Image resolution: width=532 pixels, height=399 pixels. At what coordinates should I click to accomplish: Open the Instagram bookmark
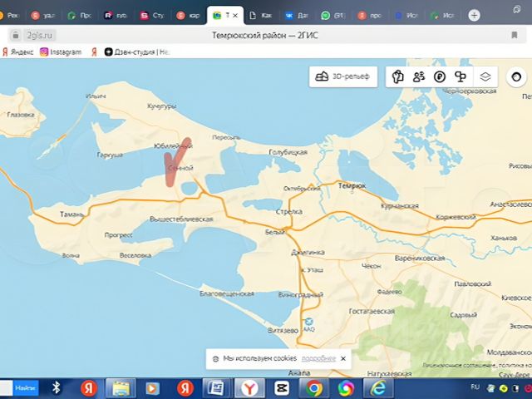[x=61, y=52]
